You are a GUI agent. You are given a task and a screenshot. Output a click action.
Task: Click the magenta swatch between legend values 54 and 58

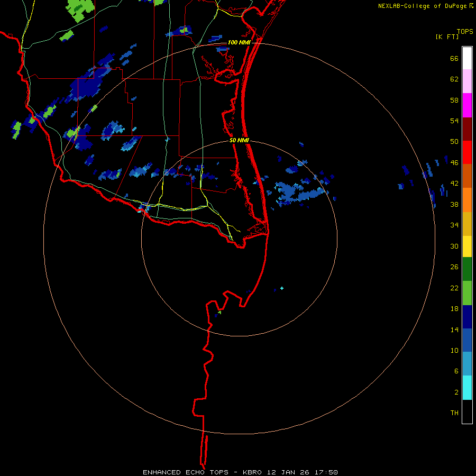point(467,105)
